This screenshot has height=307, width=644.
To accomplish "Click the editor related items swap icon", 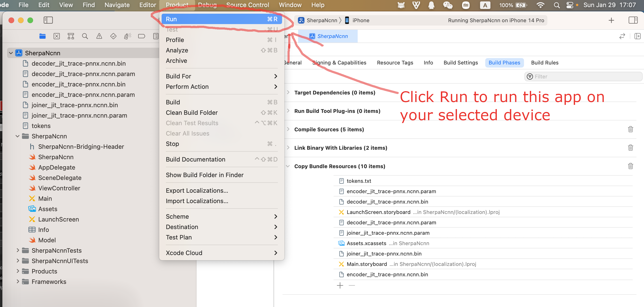I will [622, 36].
